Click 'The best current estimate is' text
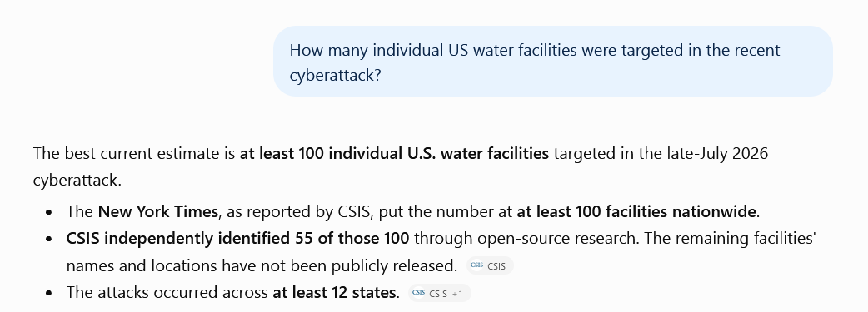Viewport: 868px width, 312px height. (x=134, y=153)
